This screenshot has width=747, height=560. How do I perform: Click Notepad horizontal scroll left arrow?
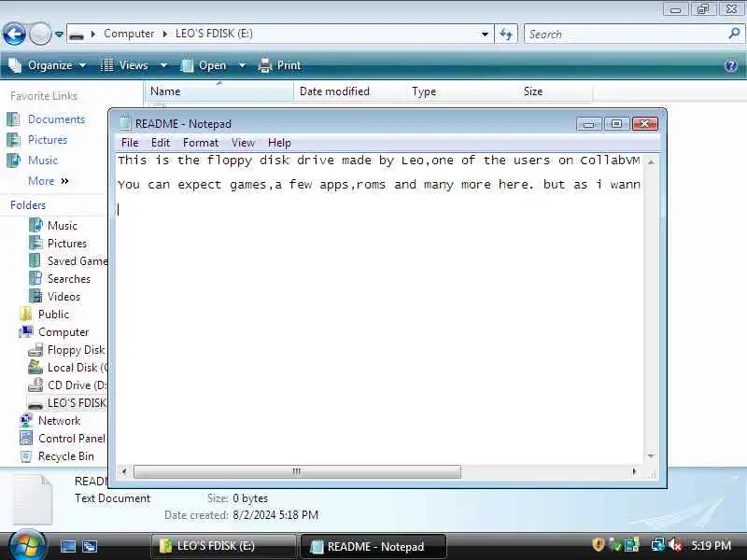(x=124, y=471)
